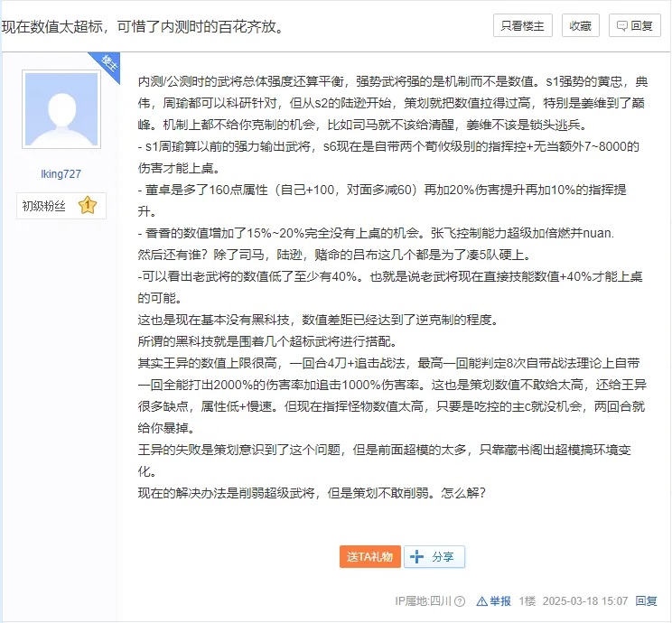Click the line 这也是现在基本没有黑科技
The height and width of the screenshot is (623, 672).
(318, 320)
